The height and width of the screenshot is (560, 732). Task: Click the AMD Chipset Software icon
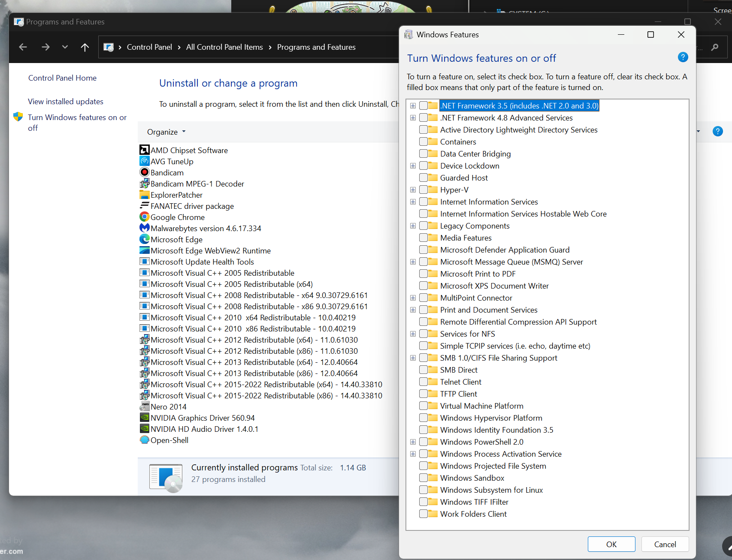145,150
